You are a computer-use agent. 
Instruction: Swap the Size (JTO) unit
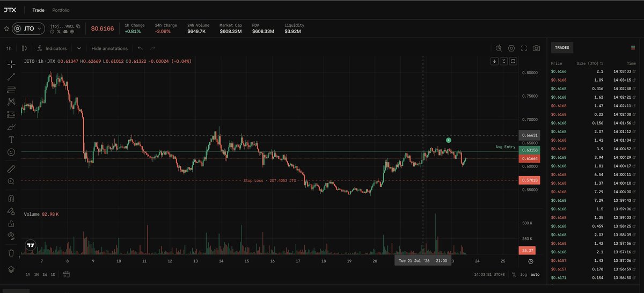602,63
